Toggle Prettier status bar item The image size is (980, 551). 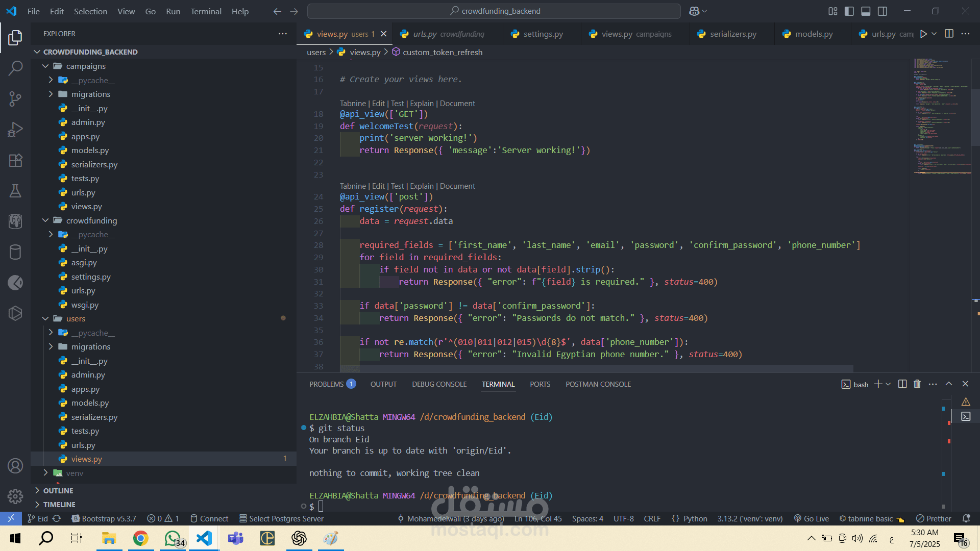pyautogui.click(x=934, y=518)
